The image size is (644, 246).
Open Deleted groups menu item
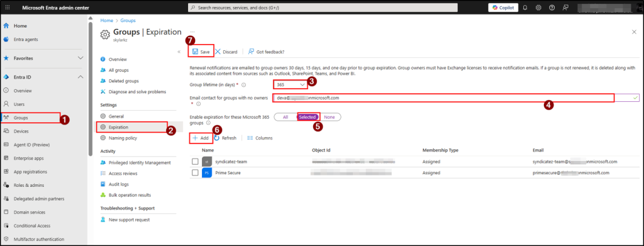(124, 81)
